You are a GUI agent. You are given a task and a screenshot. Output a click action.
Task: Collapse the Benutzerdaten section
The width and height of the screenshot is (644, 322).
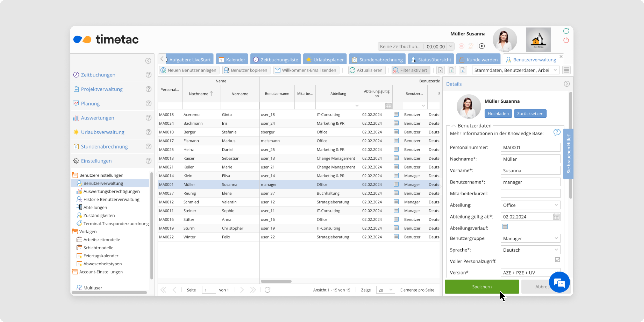(454, 126)
